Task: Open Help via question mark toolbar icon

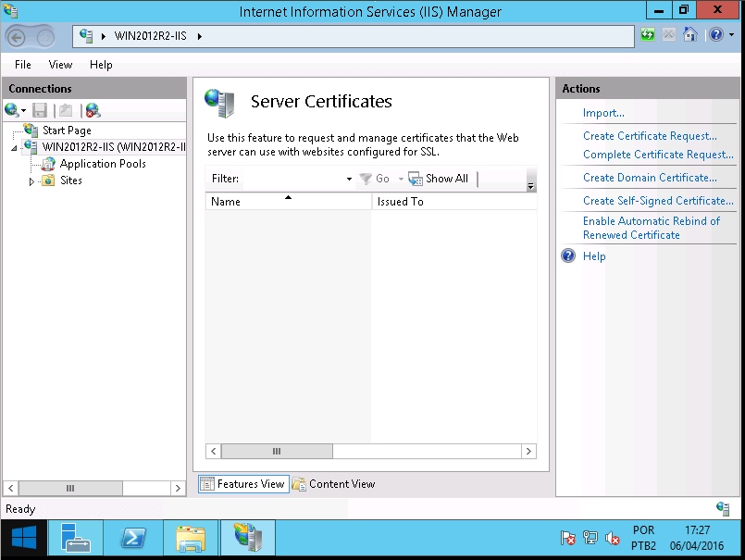Action: (x=716, y=34)
